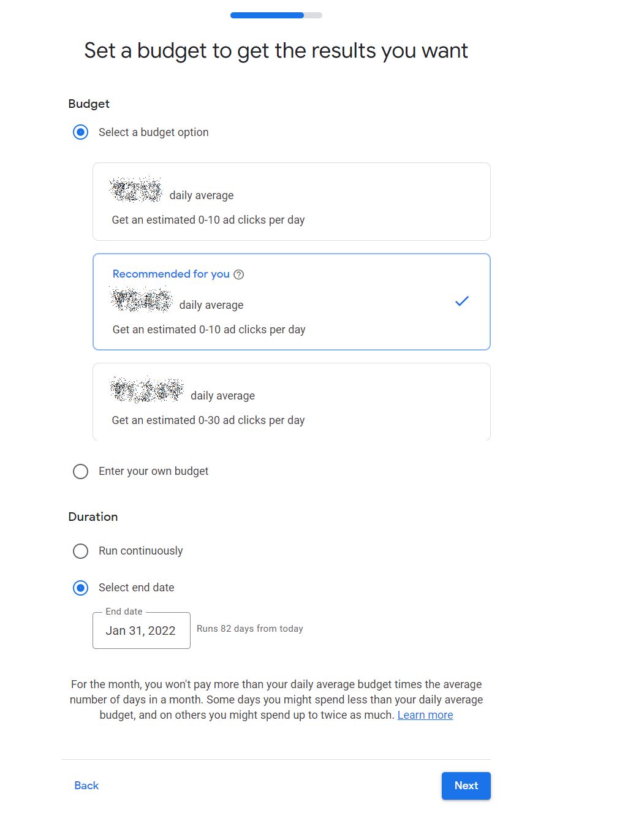Viewport: 644px width, 826px height.
Task: Click the "Set a budget" page heading
Action: (x=276, y=50)
